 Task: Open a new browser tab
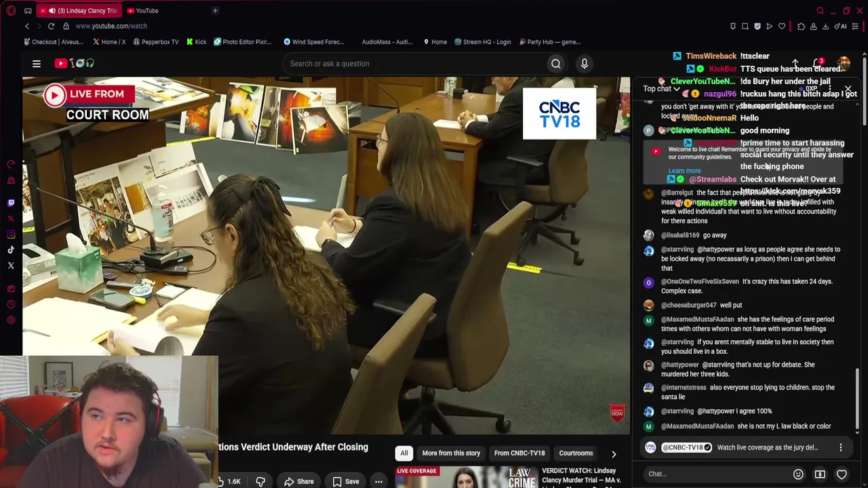[x=215, y=11]
